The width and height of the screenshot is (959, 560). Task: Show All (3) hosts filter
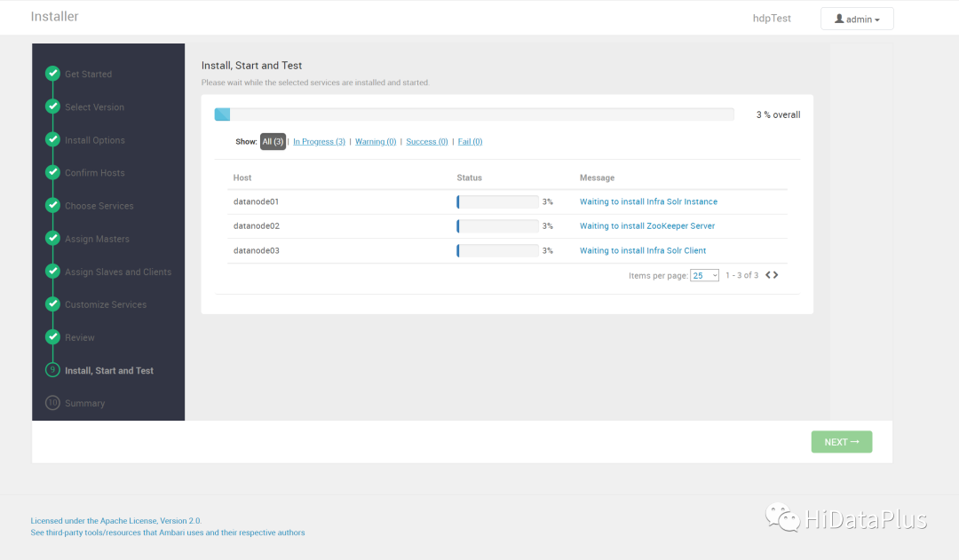click(273, 142)
